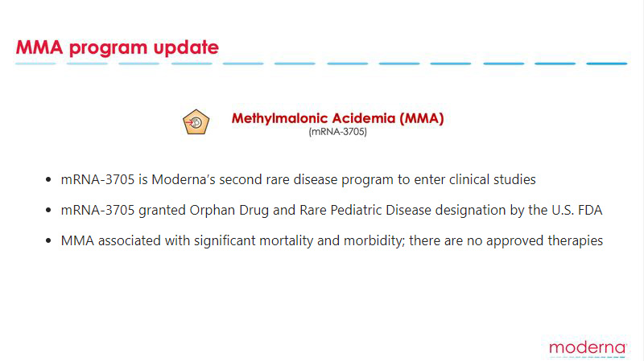
Task: Click the dashed underline beneath the moderna logo
Action: coord(588,357)
